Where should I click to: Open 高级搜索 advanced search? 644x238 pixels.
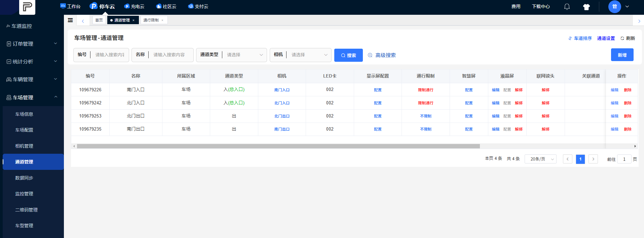coord(382,55)
